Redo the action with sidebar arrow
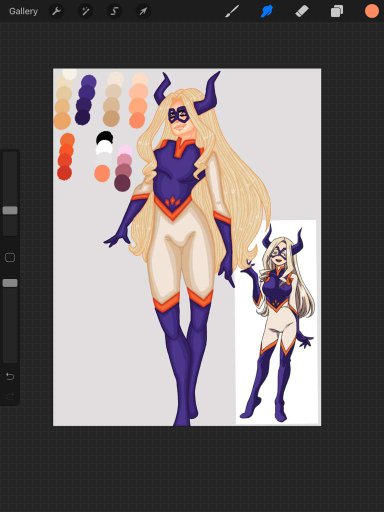Screen dimensions: 384x512 (x=10, y=396)
